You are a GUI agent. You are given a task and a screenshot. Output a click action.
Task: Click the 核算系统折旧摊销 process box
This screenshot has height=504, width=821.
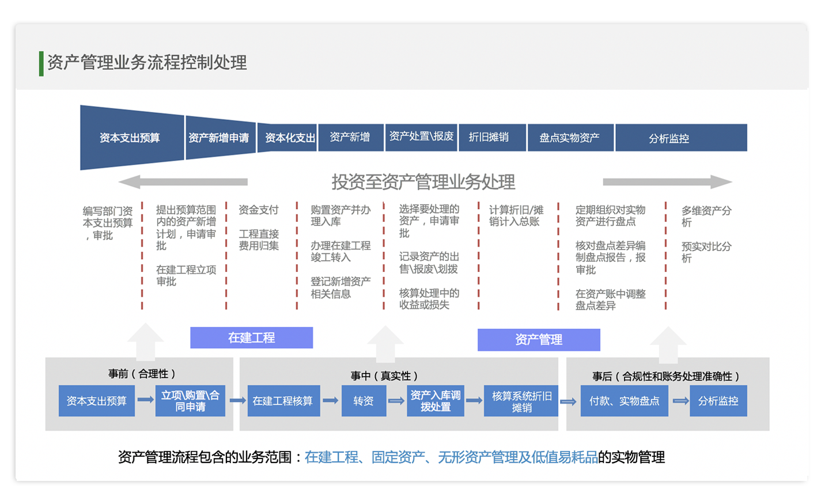[x=521, y=401]
